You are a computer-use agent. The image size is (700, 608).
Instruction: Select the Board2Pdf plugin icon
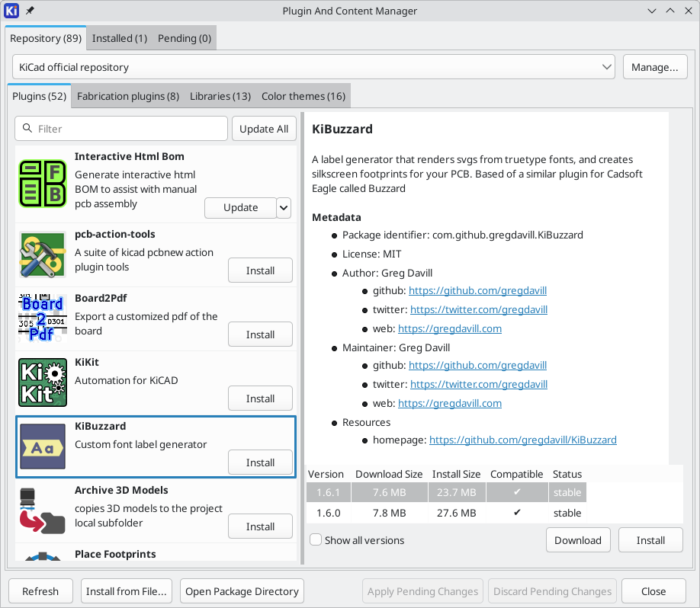(x=42, y=318)
